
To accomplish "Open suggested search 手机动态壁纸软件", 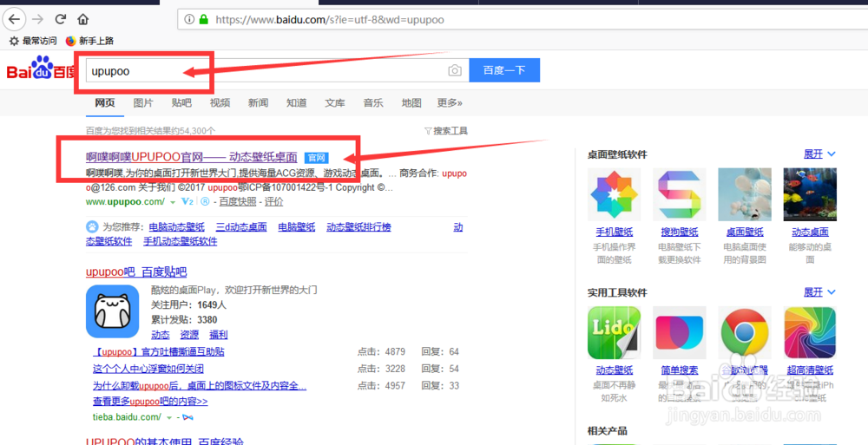I will pos(180,241).
